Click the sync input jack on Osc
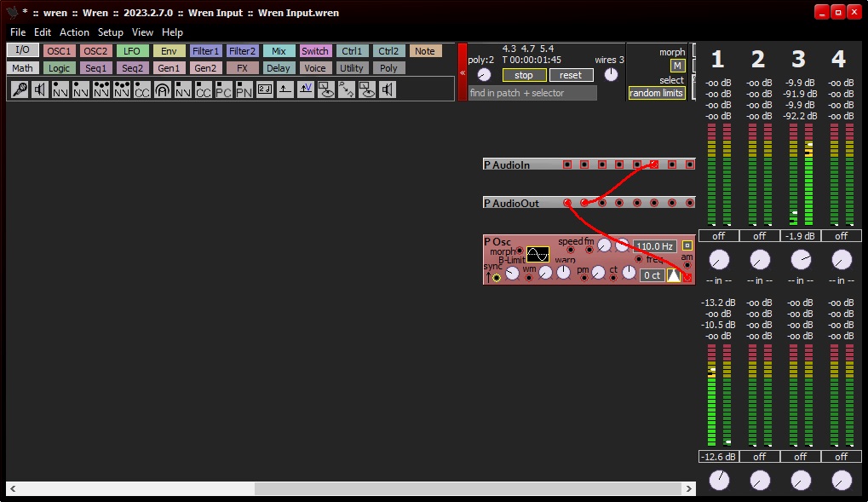Viewport: 868px width, 502px height. [x=497, y=278]
